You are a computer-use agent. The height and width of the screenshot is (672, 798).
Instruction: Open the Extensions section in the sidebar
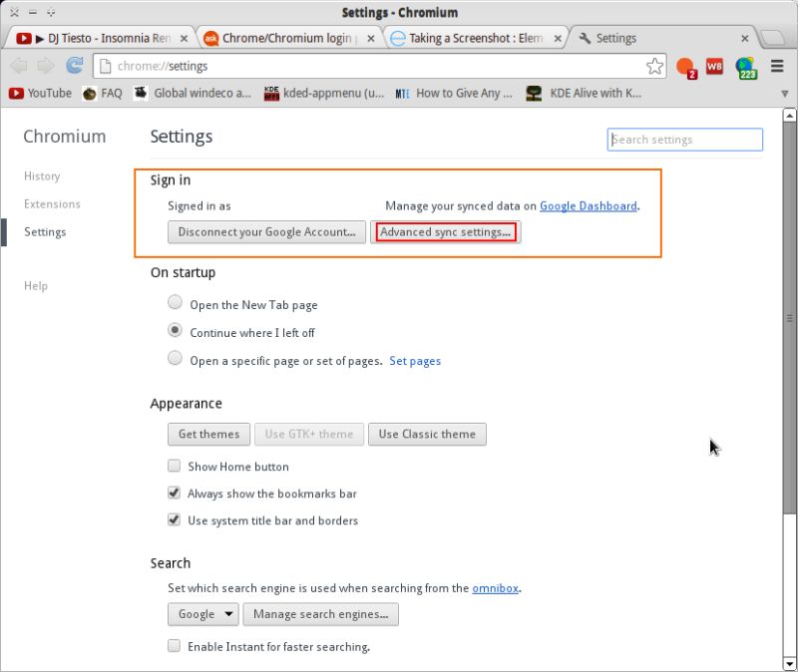coord(52,204)
